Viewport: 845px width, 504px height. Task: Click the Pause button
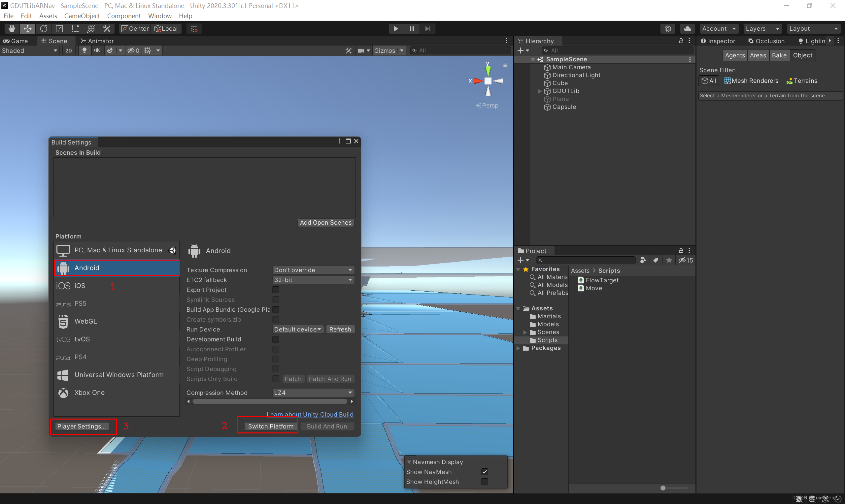coord(412,28)
